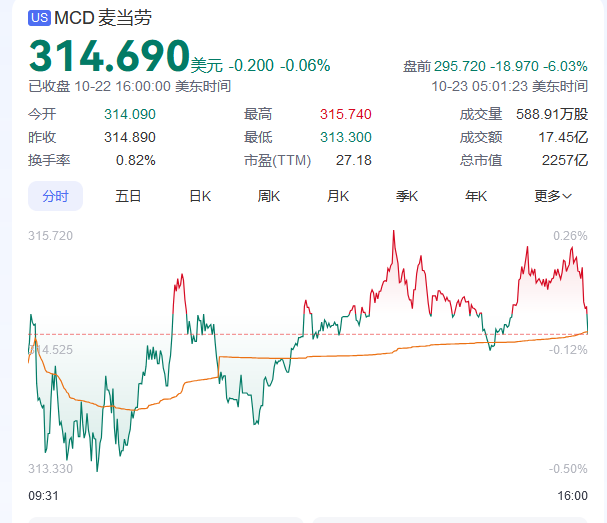The width and height of the screenshot is (607, 523).
Task: Switch to the 月K monthly candlestick tab
Action: click(x=338, y=196)
